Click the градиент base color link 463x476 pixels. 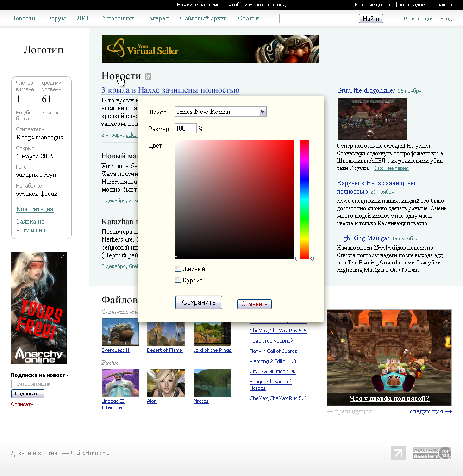tap(419, 5)
